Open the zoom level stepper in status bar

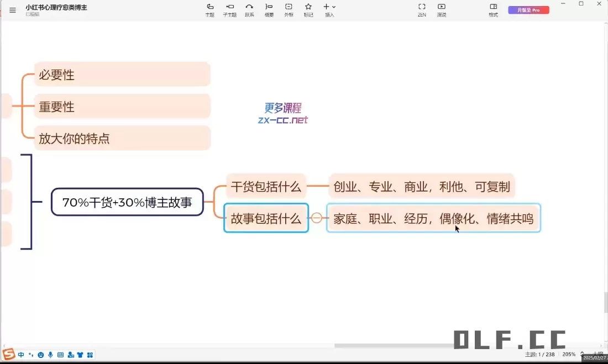coord(582,354)
